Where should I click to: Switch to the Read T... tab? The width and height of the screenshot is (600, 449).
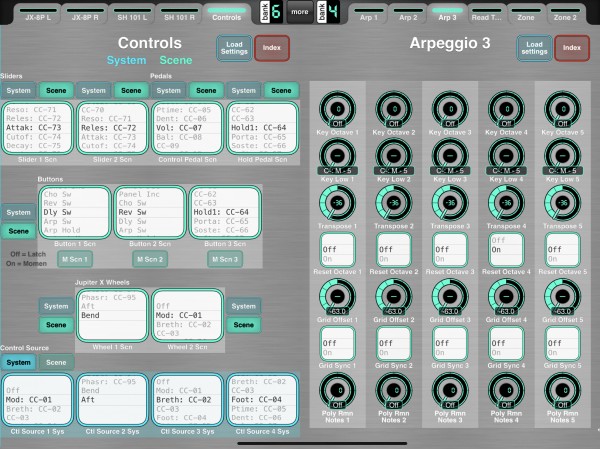[486, 15]
